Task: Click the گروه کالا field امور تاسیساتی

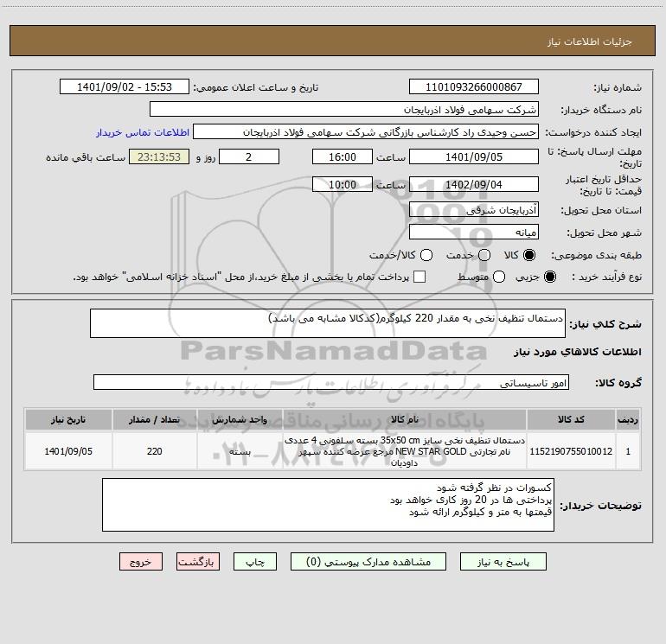Action: point(331,382)
